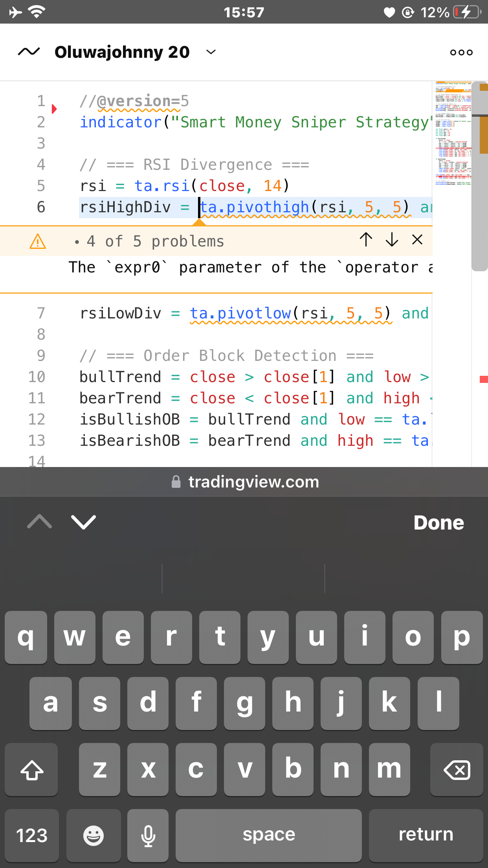Expand the Oluwajohnny 20 script dropdown

click(x=211, y=52)
